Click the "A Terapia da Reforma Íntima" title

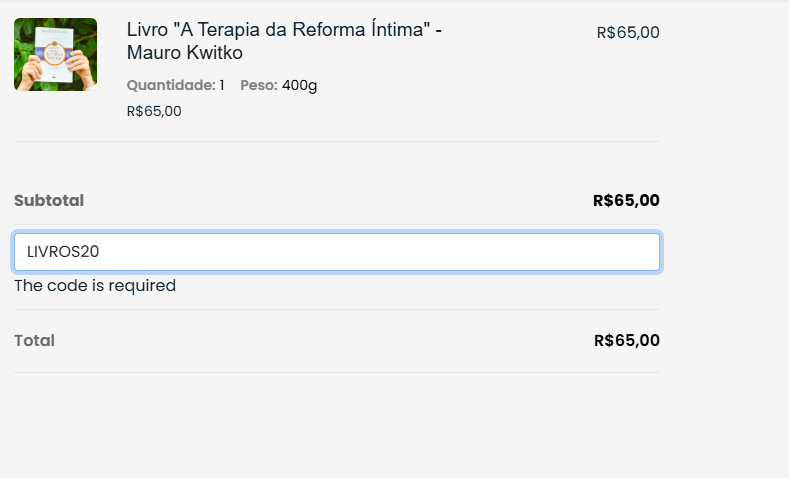point(284,30)
